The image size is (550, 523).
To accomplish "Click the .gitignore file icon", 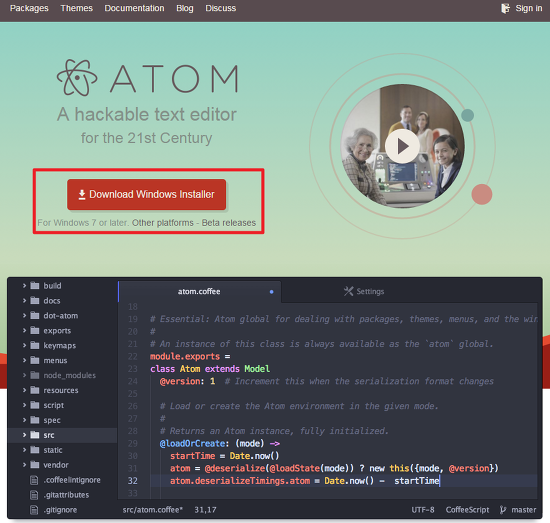I will pyautogui.click(x=34, y=510).
